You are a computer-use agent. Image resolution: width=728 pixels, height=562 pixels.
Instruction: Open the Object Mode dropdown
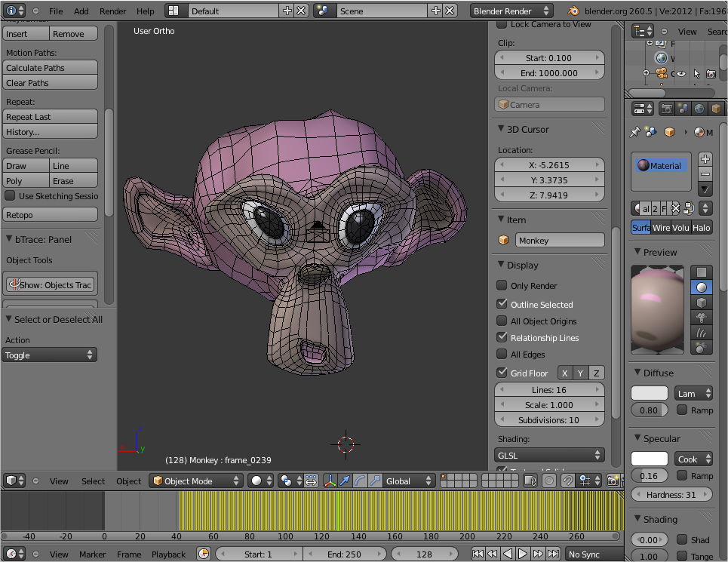coord(196,481)
